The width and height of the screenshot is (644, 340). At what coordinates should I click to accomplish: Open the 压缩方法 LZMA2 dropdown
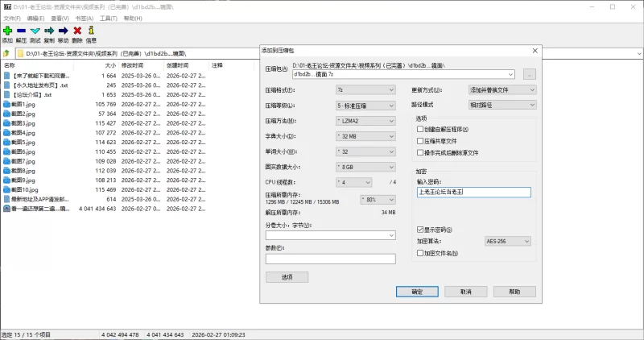coord(365,121)
